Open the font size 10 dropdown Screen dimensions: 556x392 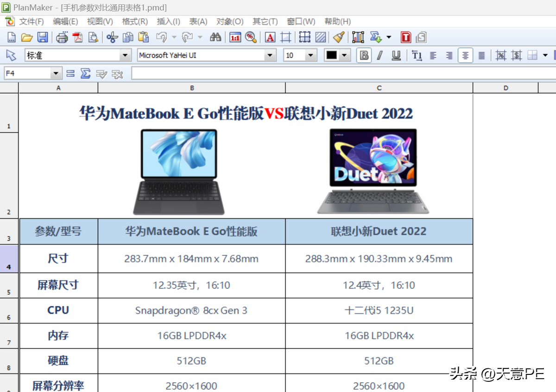pos(311,56)
